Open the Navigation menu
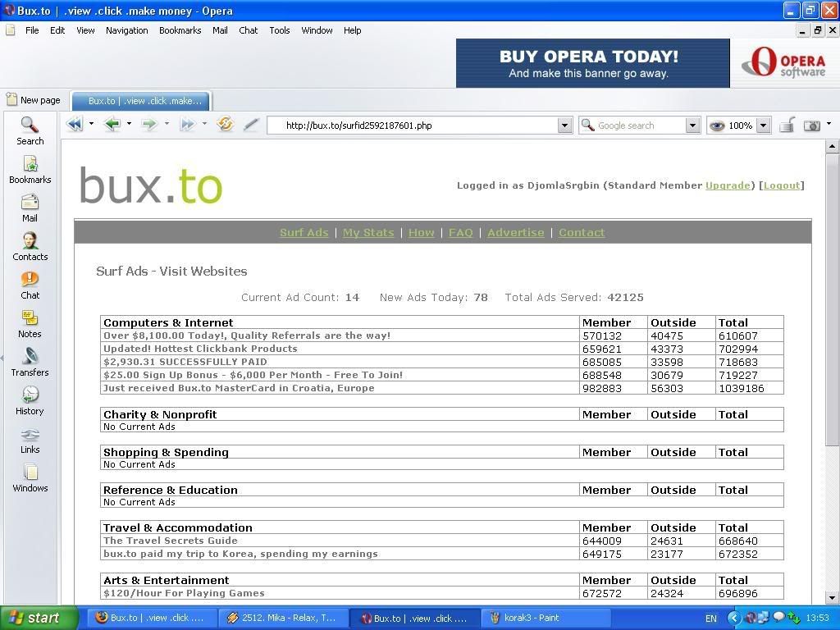The width and height of the screenshot is (840, 630). 127,30
